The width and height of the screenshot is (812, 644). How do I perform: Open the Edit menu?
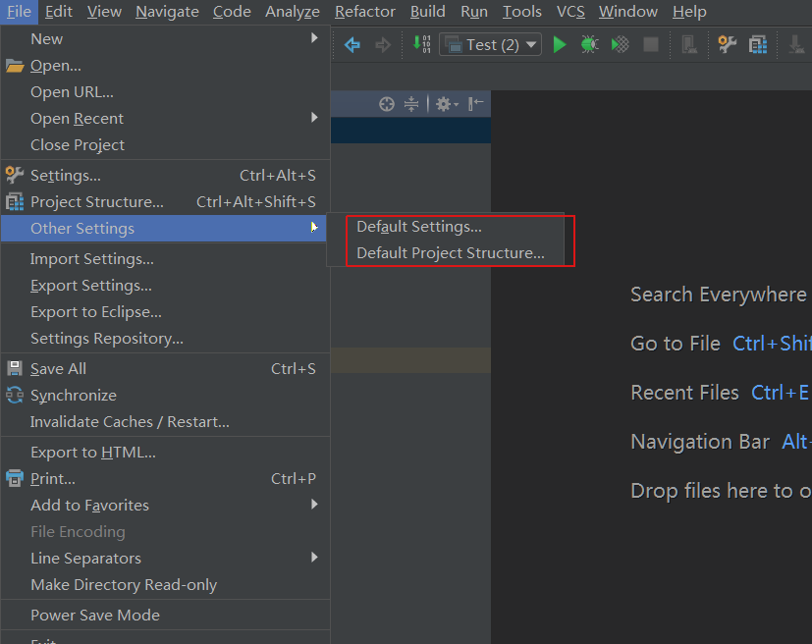coord(59,12)
